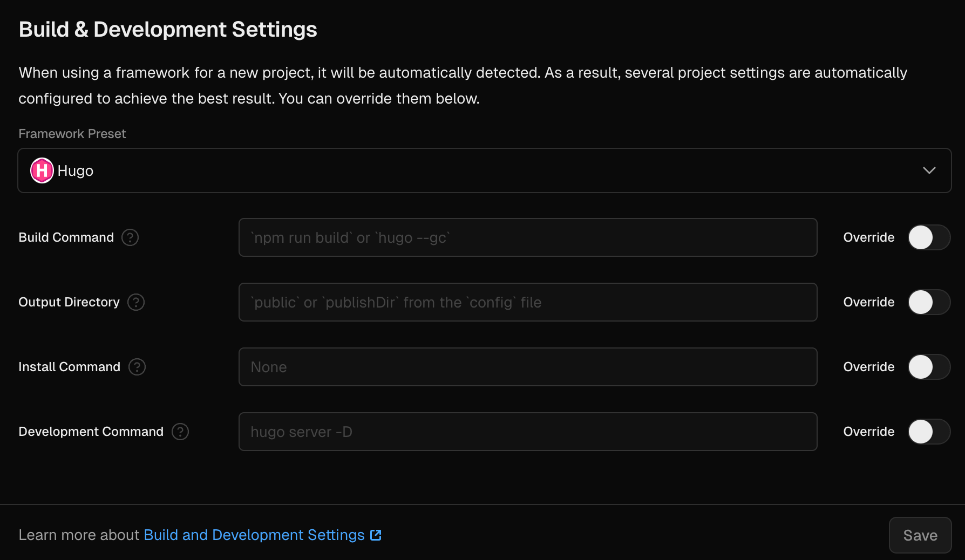Click the Output Directory text field
Image resolution: width=965 pixels, height=560 pixels.
pos(528,302)
